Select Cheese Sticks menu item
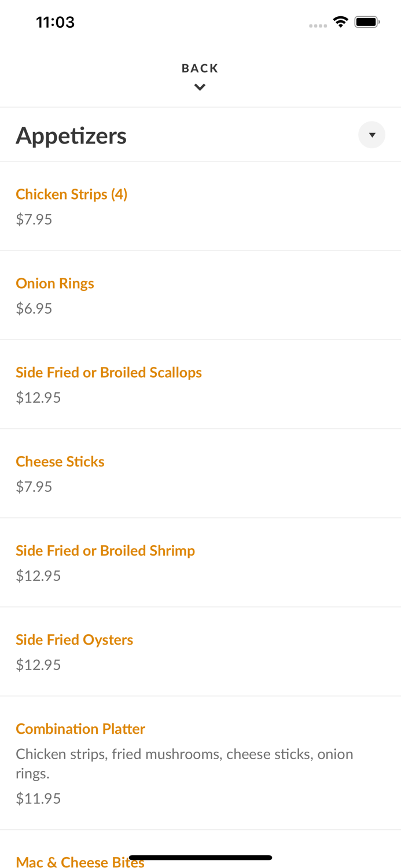 coord(60,462)
